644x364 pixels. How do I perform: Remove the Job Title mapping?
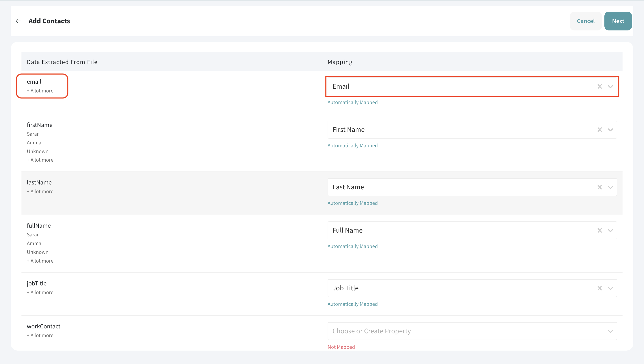pos(600,288)
